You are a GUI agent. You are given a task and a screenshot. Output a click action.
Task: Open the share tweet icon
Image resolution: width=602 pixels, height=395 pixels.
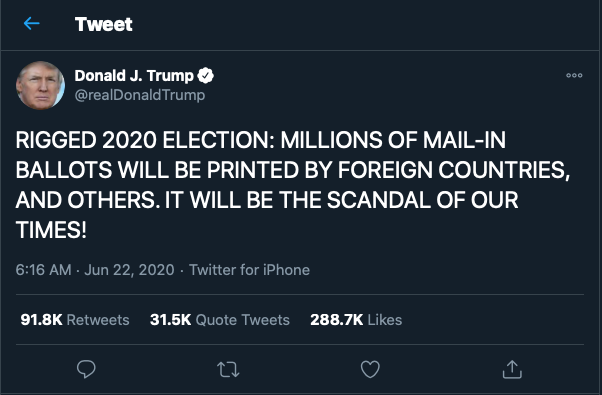coord(512,369)
